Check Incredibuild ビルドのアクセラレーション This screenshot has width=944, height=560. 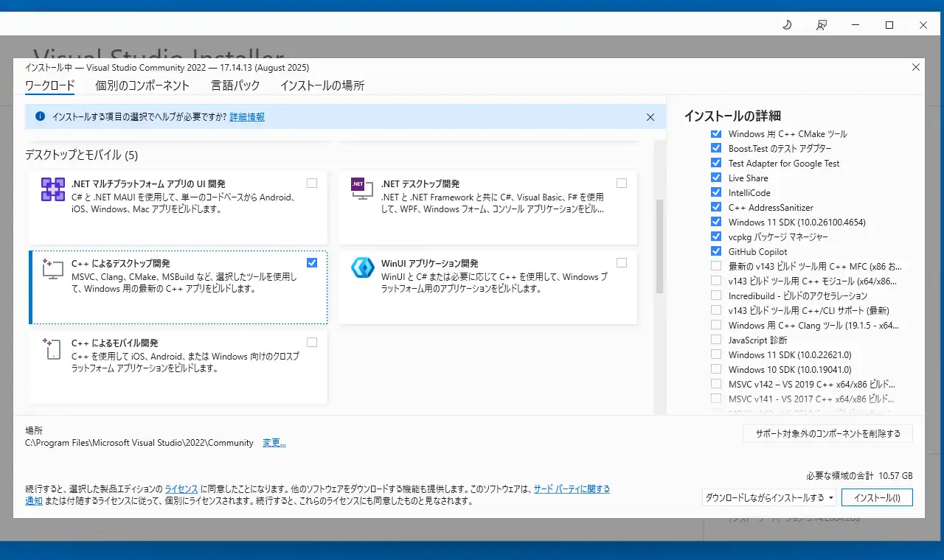tap(716, 295)
